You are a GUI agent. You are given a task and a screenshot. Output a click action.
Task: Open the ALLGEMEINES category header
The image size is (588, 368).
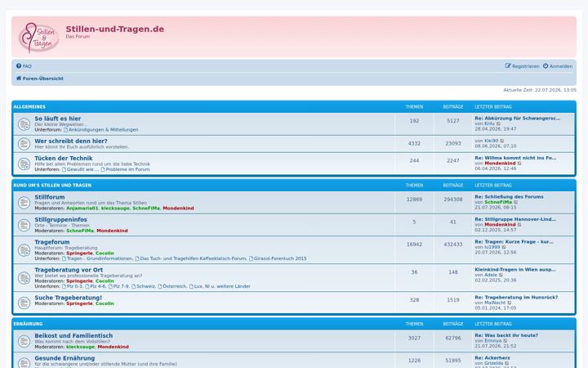29,107
